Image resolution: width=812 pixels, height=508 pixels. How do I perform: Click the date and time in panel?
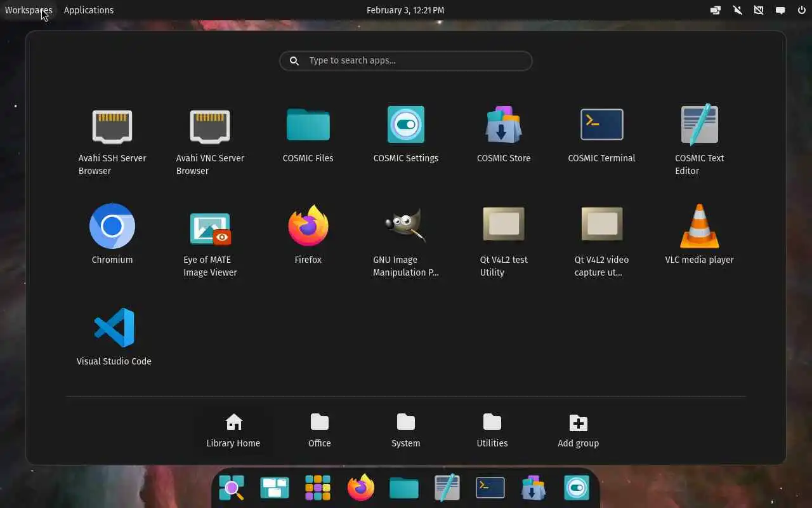point(406,10)
